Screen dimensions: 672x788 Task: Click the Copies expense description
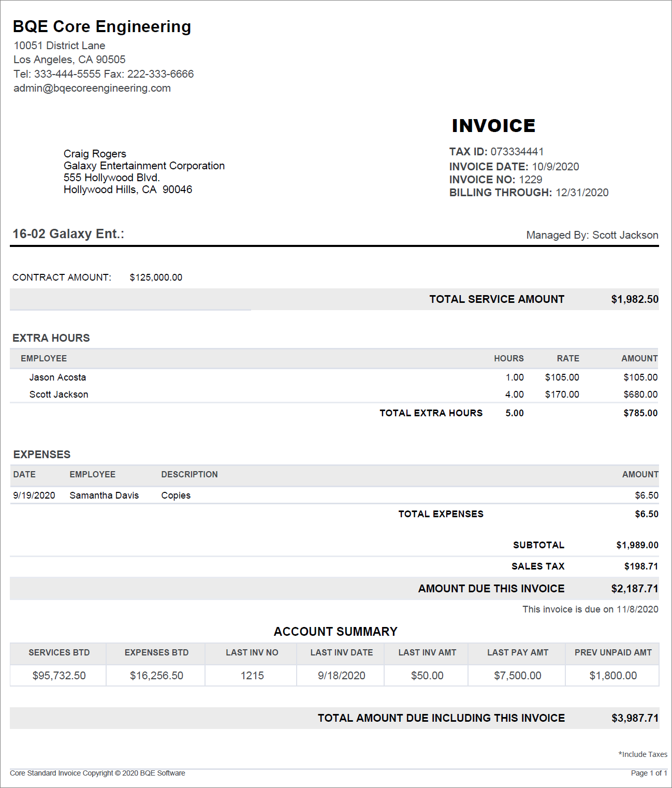(176, 495)
